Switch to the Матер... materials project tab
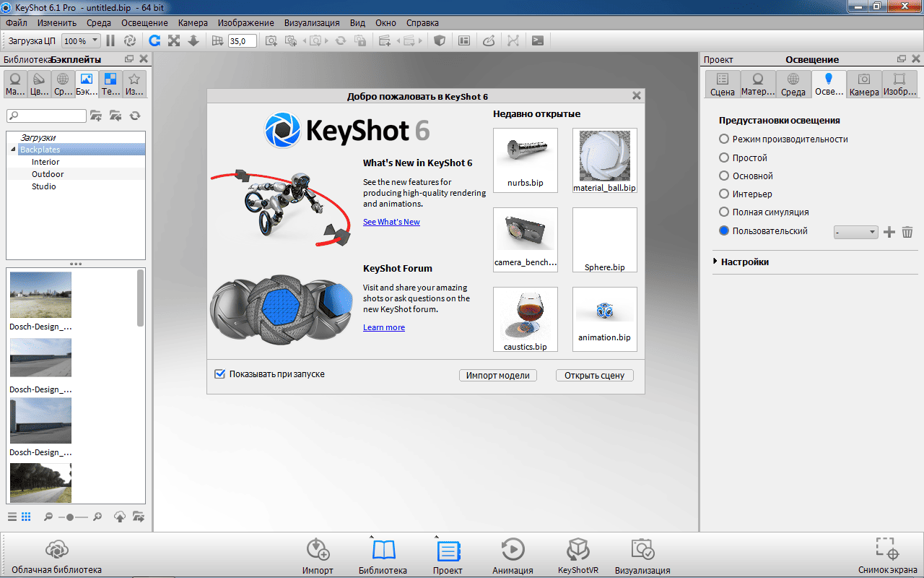Screen dimensions: 924x578 click(758, 84)
